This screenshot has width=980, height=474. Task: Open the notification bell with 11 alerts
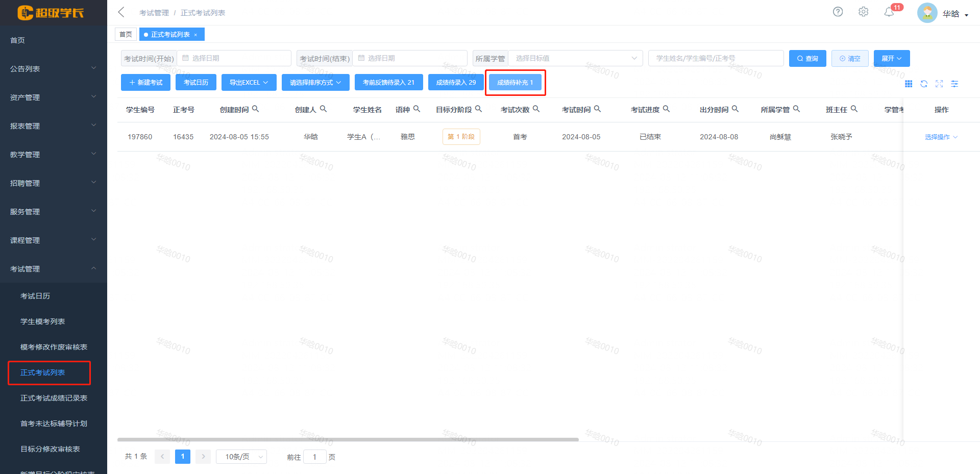(x=889, y=11)
